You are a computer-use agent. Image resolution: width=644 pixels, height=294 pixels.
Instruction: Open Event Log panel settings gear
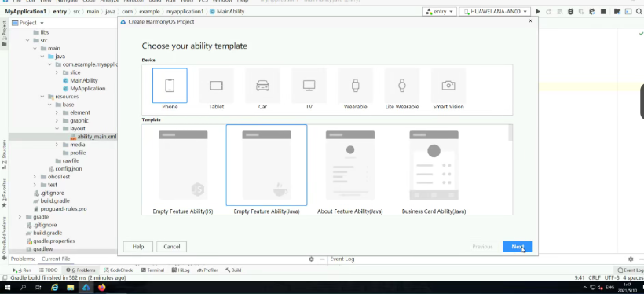tap(631, 259)
